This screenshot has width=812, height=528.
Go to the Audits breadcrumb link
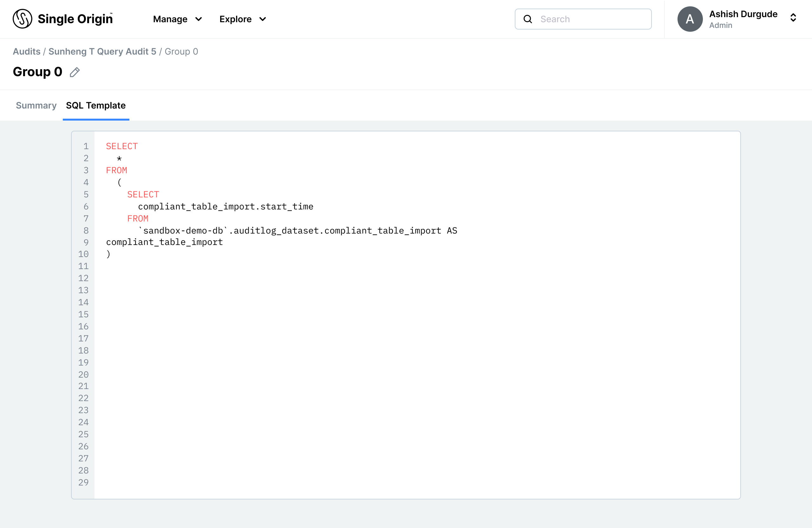27,51
